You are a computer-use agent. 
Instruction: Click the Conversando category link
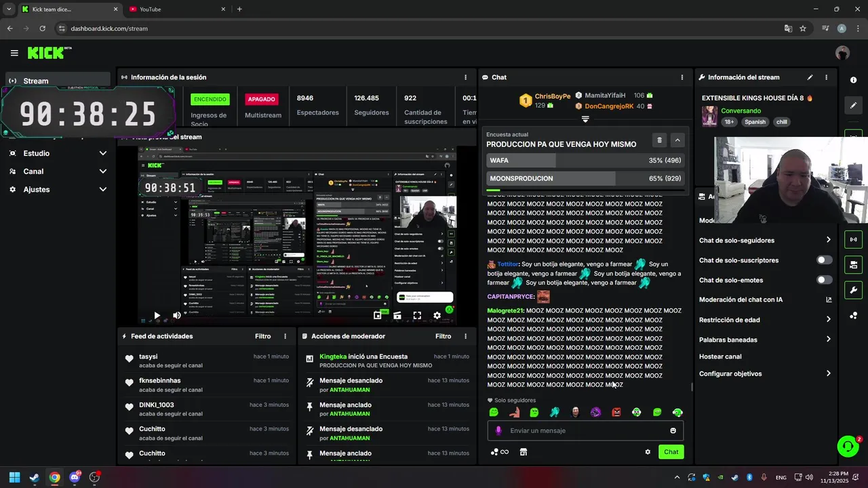pyautogui.click(x=741, y=110)
